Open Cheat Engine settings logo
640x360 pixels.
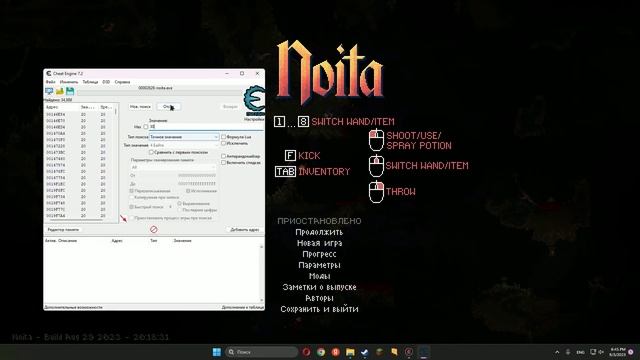[254, 100]
